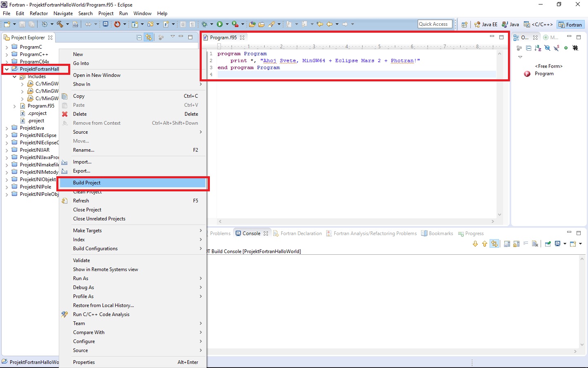The height and width of the screenshot is (368, 588).
Task: Run the program using the green Run icon
Action: point(219,24)
